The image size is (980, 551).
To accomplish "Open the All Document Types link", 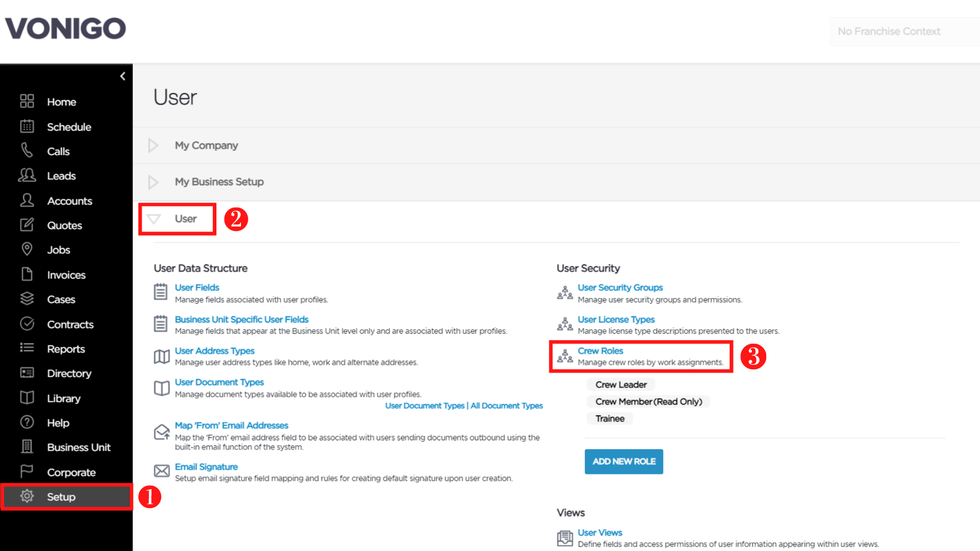I will tap(506, 406).
